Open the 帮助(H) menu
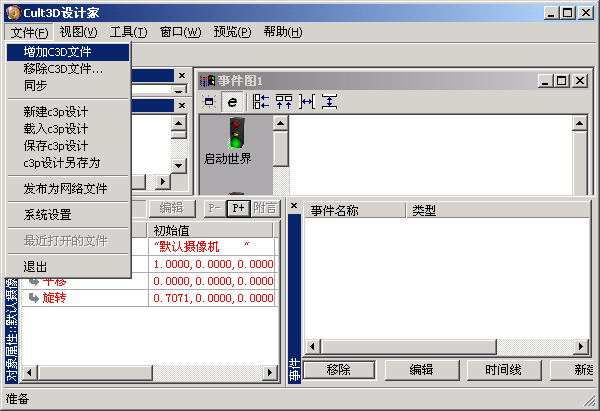The height and width of the screenshot is (411, 600). point(283,32)
